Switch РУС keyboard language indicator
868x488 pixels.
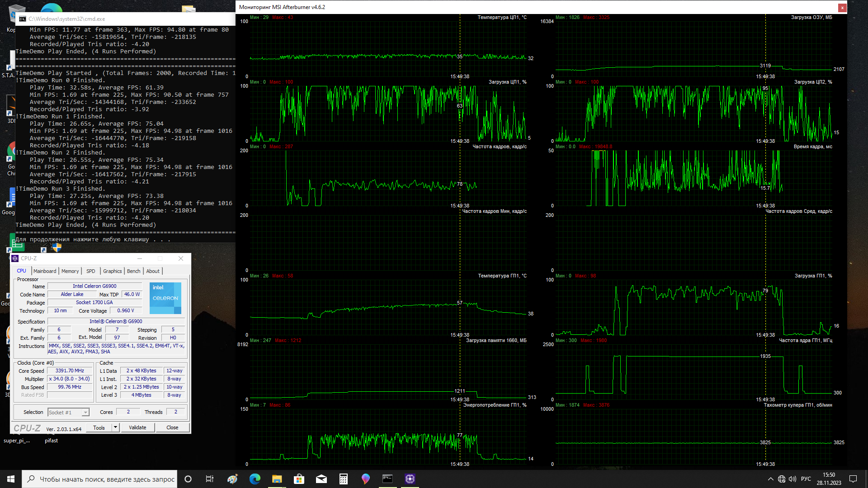(x=806, y=479)
